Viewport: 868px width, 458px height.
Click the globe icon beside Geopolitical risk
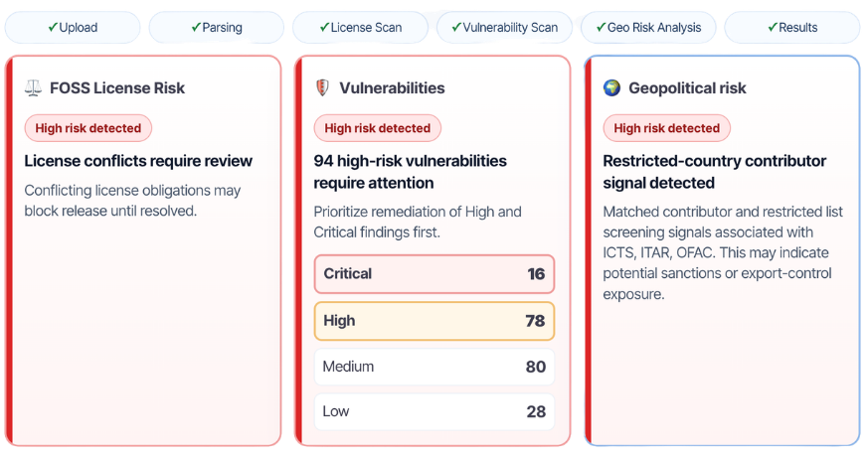612,88
